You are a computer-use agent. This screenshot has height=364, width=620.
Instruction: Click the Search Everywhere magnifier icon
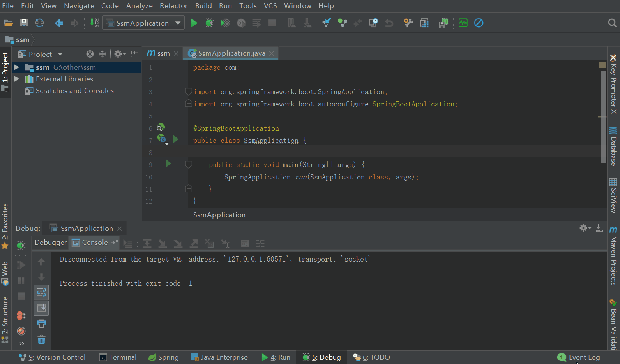click(x=612, y=23)
